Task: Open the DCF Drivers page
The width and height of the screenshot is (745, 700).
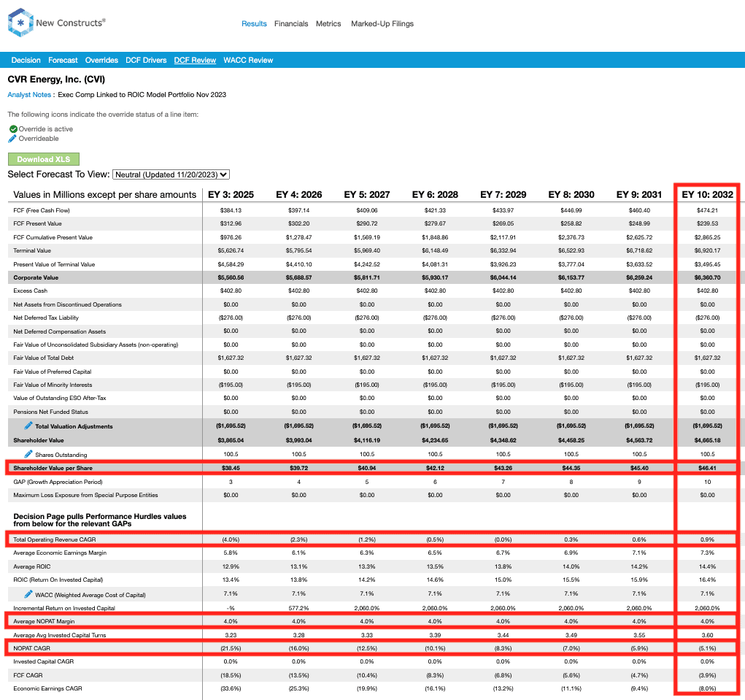Action: [147, 61]
